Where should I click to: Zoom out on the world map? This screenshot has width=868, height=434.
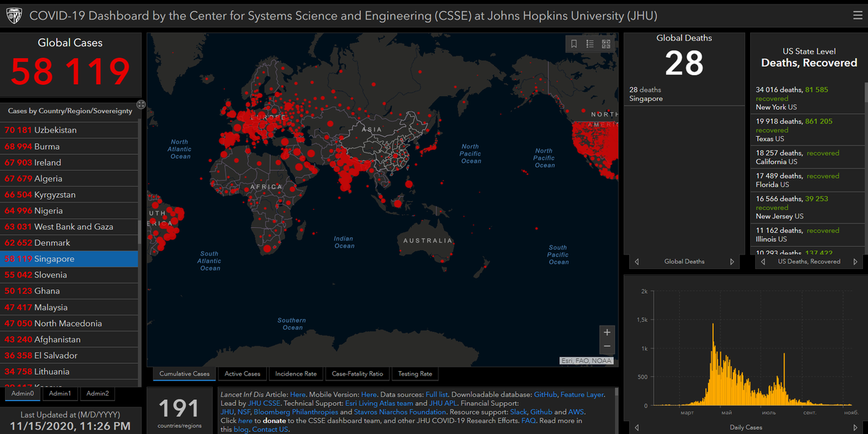[x=606, y=346]
